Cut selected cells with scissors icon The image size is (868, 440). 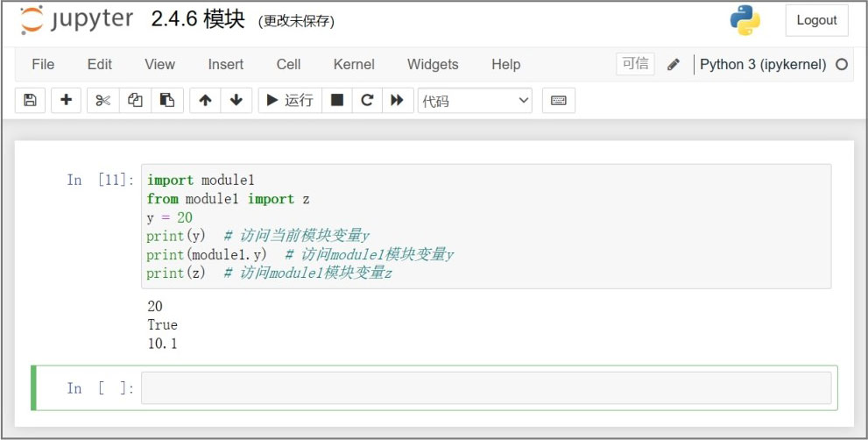pos(103,100)
